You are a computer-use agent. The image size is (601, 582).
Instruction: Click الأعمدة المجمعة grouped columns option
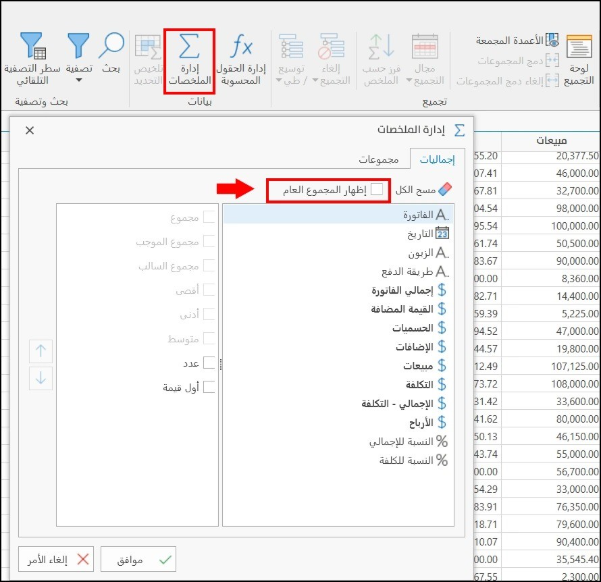pyautogui.click(x=517, y=40)
